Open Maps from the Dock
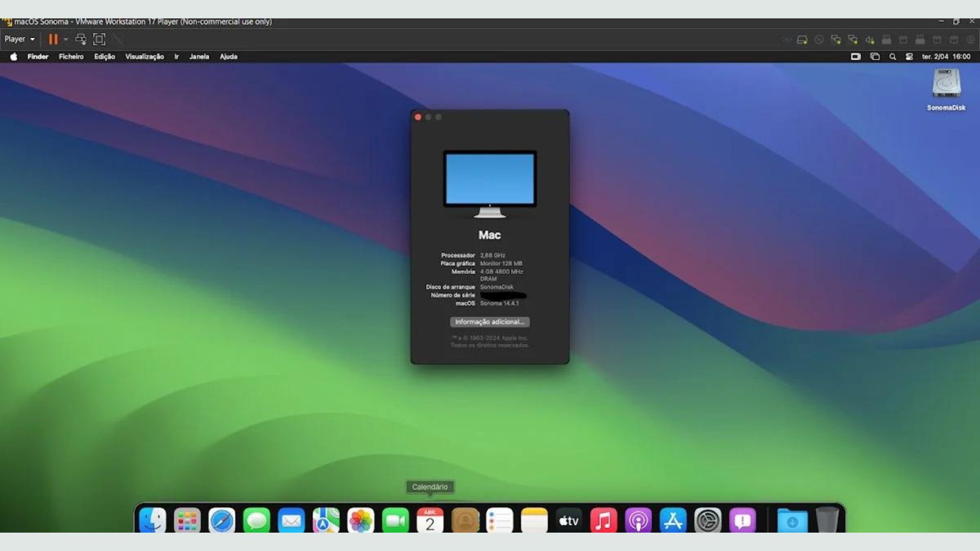980x551 pixels. (326, 520)
